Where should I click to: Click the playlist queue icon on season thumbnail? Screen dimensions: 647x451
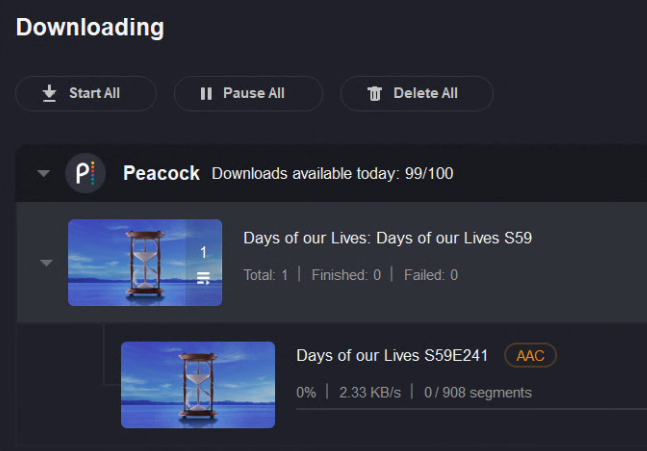pos(203,278)
